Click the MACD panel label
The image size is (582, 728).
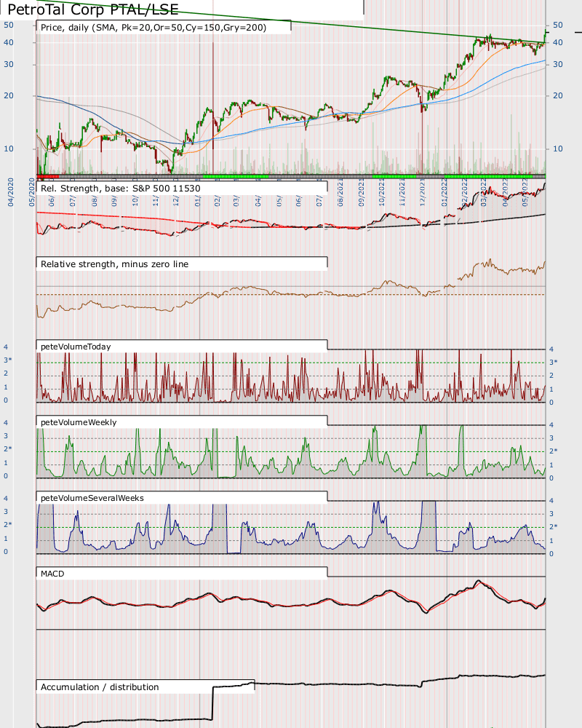52,574
